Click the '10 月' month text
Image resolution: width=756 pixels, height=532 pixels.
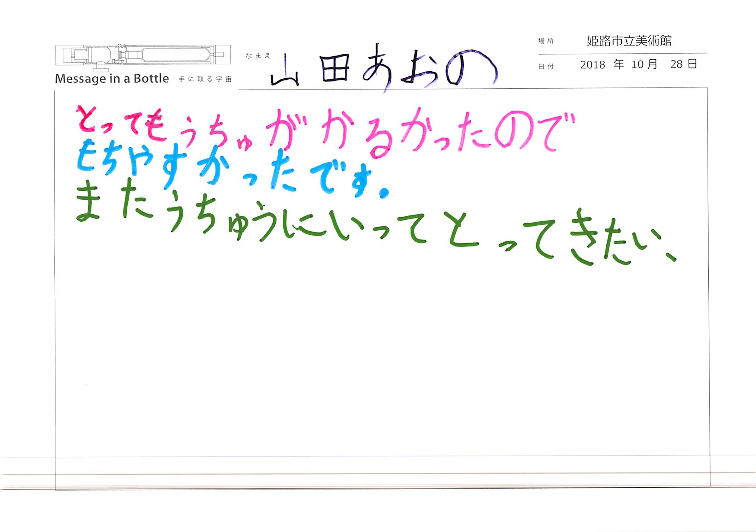pos(644,64)
